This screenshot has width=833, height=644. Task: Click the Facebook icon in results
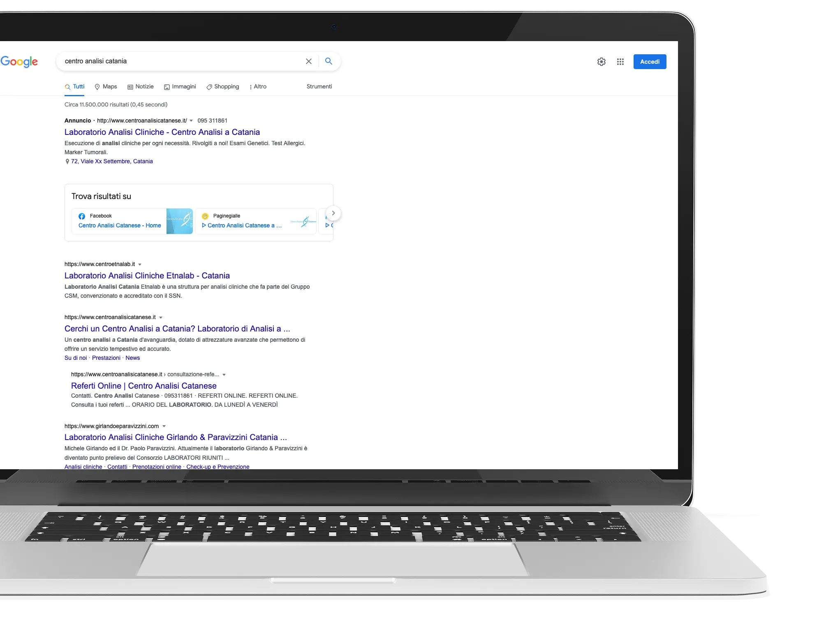click(82, 216)
